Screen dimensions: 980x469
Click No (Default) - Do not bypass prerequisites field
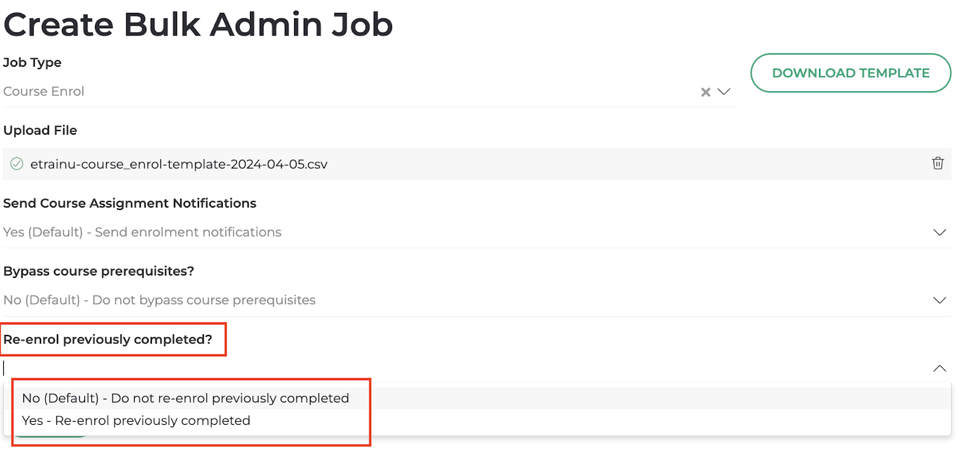(x=466, y=301)
